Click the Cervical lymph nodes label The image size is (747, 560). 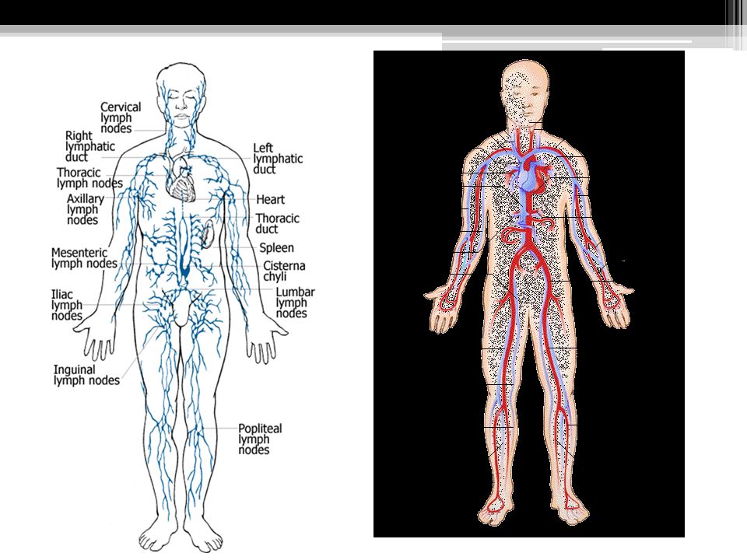pos(121,117)
